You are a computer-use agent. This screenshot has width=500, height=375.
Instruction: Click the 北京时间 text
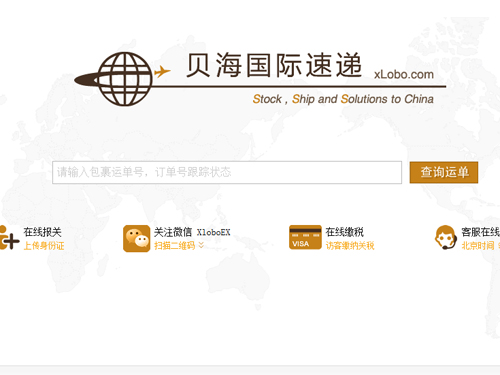(x=478, y=246)
